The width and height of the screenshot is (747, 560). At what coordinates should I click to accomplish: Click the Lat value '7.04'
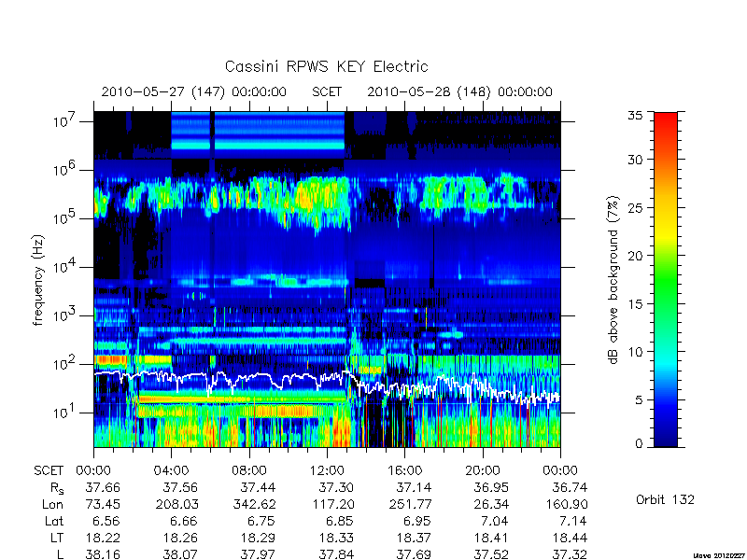(x=496, y=521)
